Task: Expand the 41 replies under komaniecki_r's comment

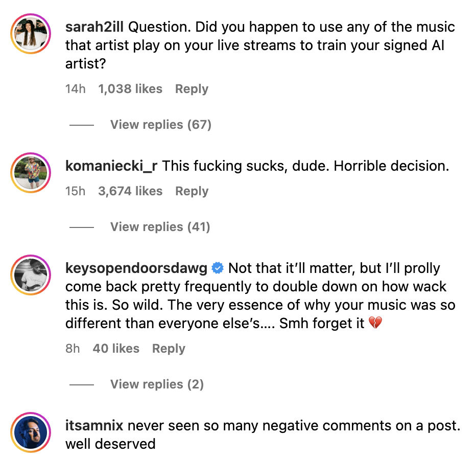Action: click(x=160, y=227)
